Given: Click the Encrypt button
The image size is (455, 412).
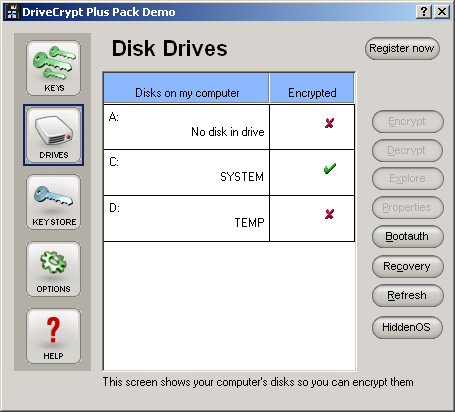Looking at the screenshot, I should [x=407, y=121].
